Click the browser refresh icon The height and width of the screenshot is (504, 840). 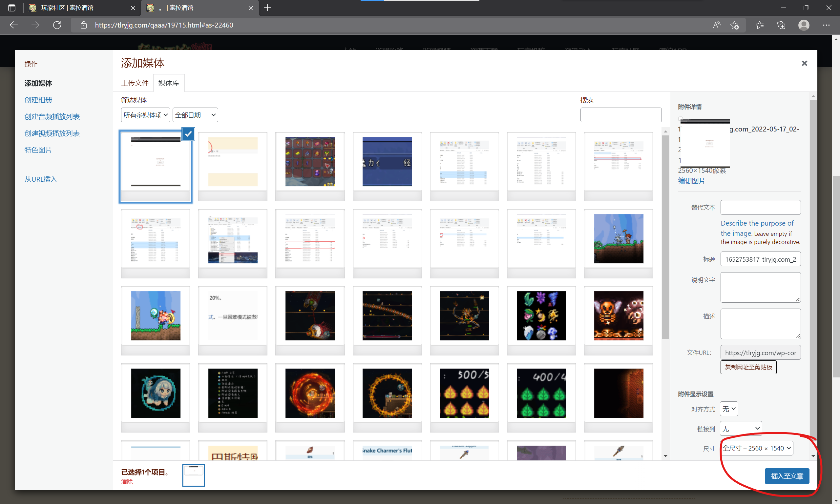coord(57,25)
